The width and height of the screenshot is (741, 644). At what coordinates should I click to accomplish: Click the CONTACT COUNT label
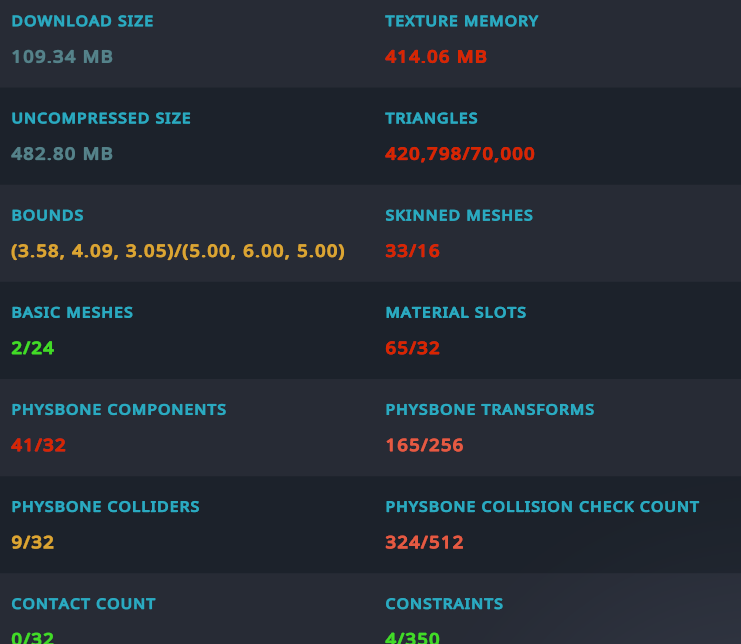83,604
